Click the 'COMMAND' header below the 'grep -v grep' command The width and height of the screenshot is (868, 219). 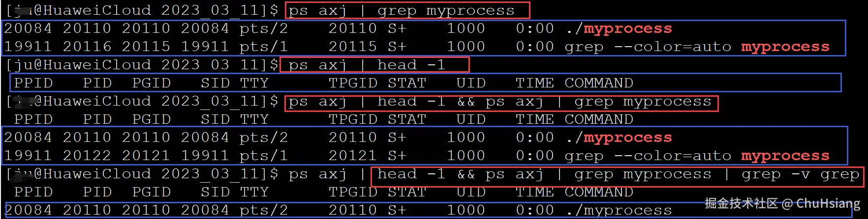point(599,192)
